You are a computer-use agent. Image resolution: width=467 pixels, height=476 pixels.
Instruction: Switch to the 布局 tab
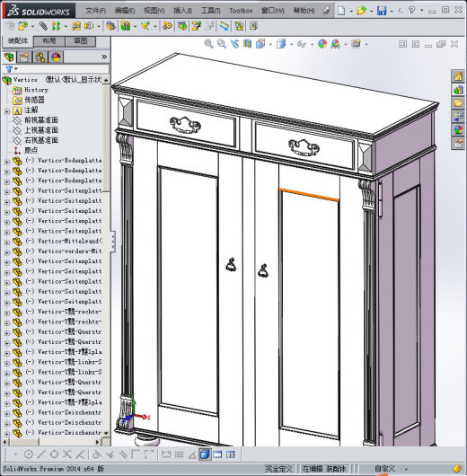pos(49,41)
